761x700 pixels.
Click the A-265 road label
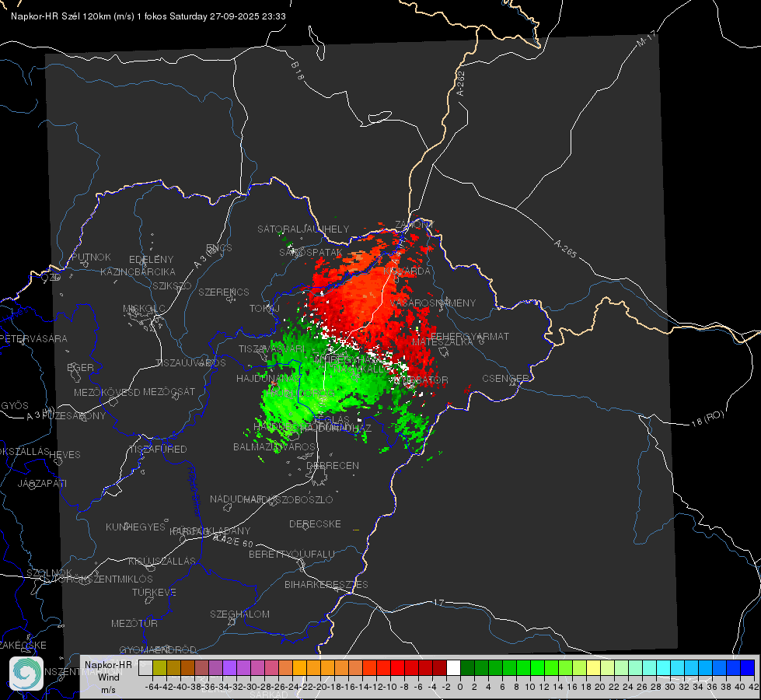pos(565,249)
